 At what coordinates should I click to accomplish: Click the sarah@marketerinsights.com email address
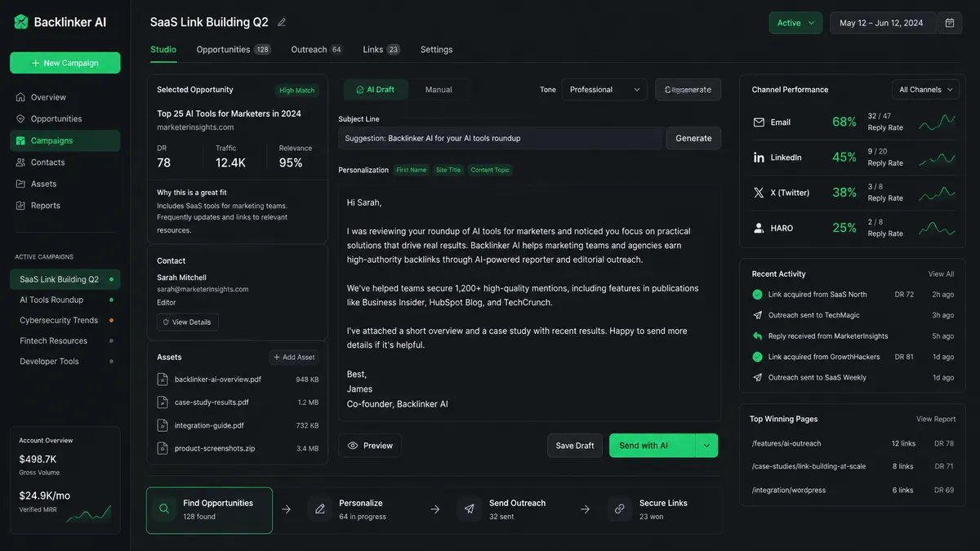203,289
